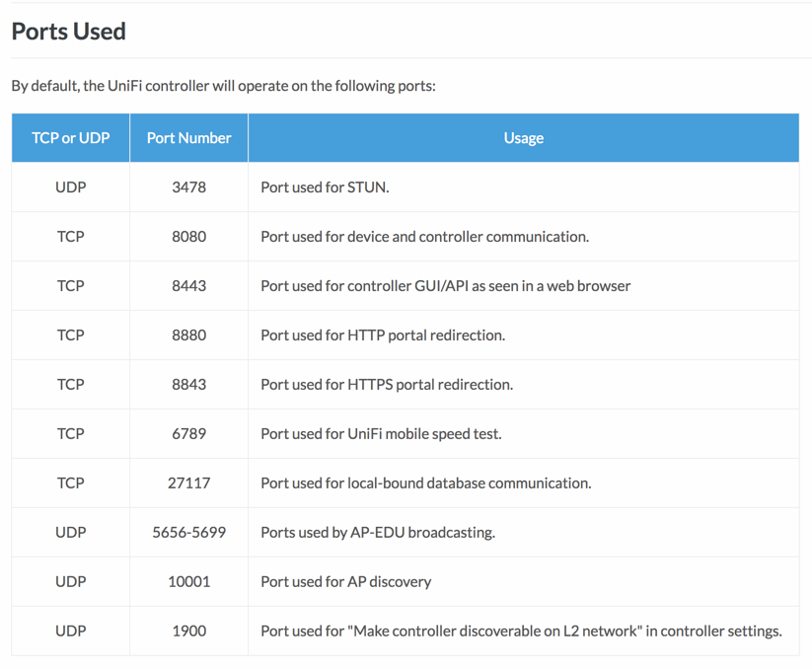
Task: Click the intro sentence about UniFi controller ports
Action: 224,86
